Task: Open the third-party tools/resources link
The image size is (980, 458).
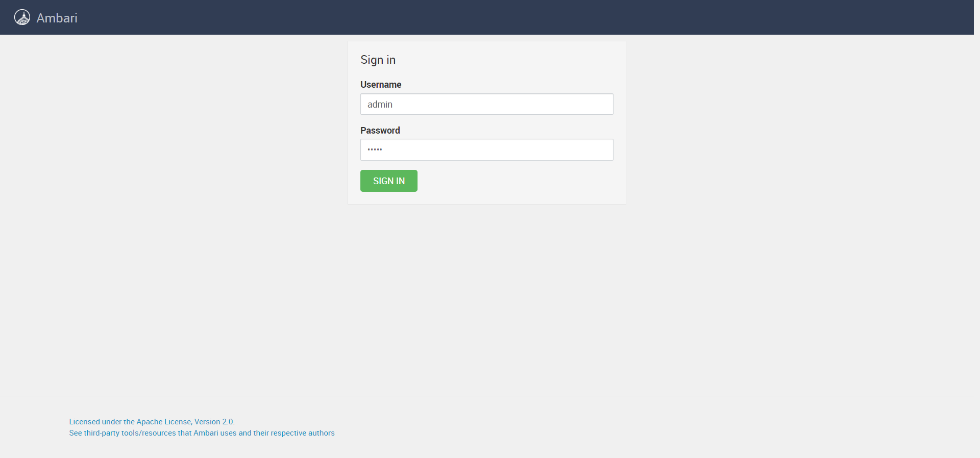Action: [202, 433]
